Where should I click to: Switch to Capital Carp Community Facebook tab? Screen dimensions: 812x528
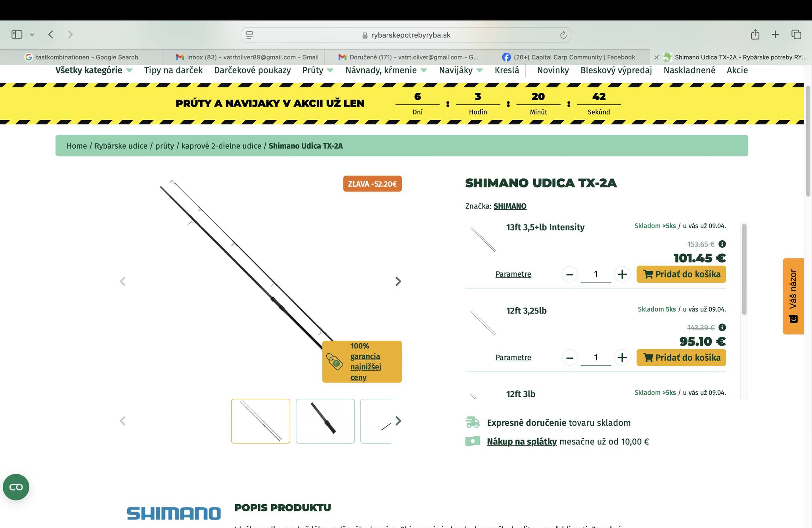pos(569,57)
